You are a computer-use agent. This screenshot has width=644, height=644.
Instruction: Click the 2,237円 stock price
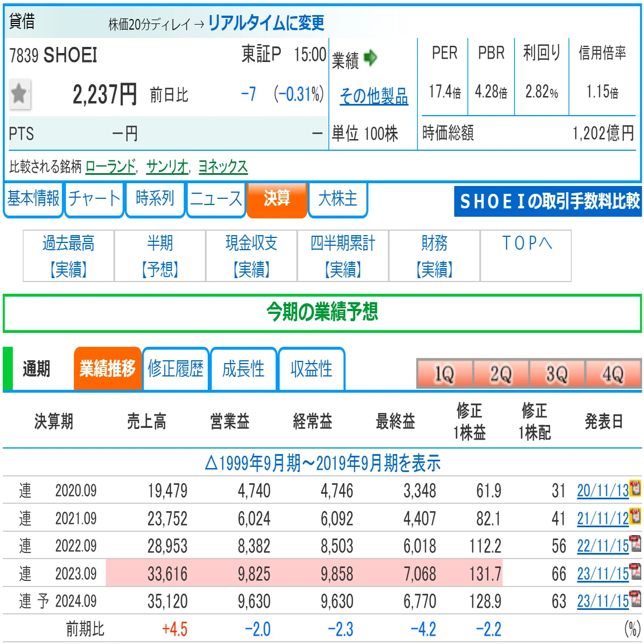pyautogui.click(x=105, y=94)
